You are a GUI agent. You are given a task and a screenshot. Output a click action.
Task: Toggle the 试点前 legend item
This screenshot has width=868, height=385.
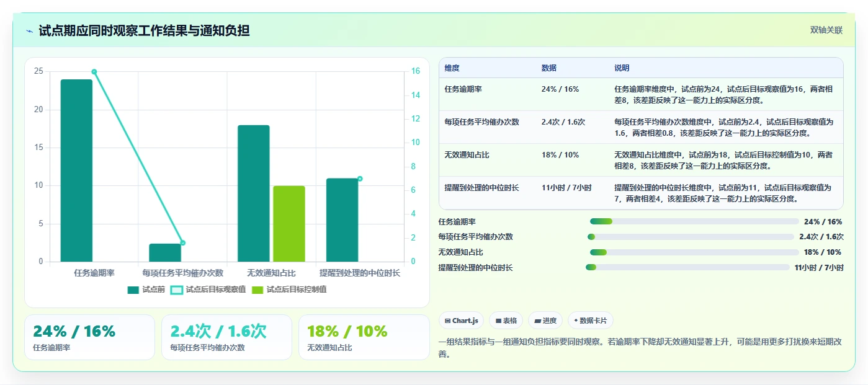click(x=146, y=290)
